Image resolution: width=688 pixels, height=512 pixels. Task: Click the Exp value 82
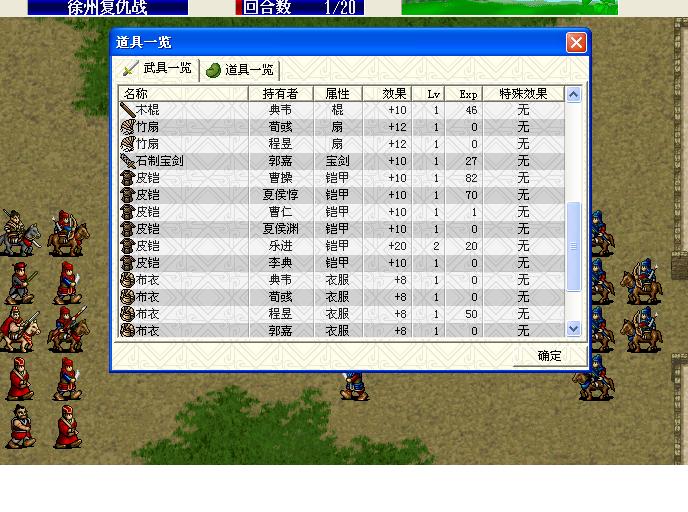point(471,178)
